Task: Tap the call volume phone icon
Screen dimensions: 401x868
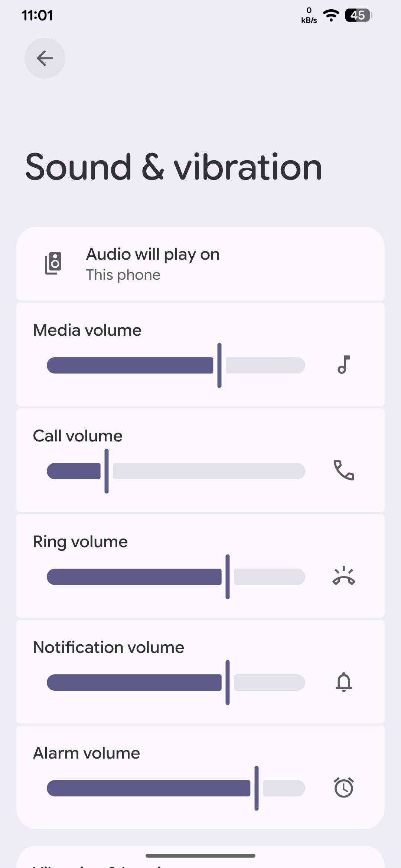Action: tap(344, 470)
